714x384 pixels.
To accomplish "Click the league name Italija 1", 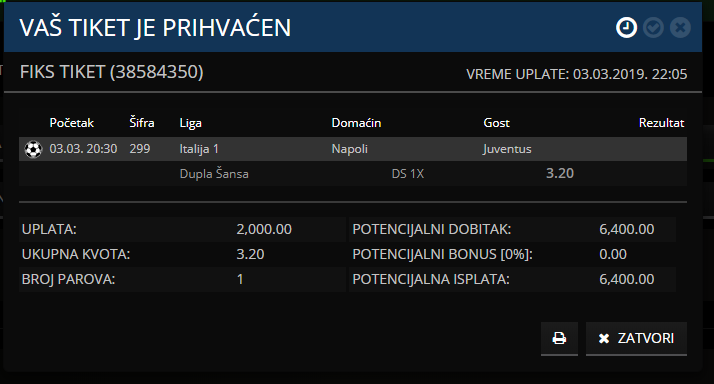I will pos(199,149).
